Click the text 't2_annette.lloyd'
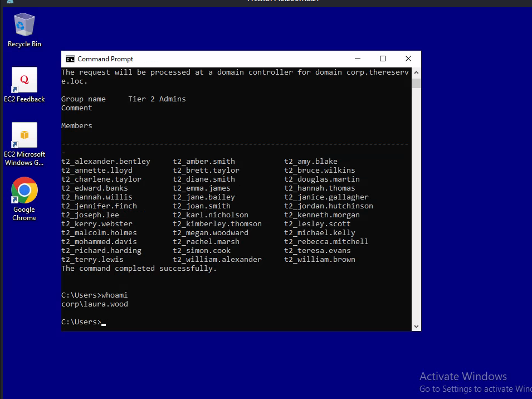 (97, 171)
